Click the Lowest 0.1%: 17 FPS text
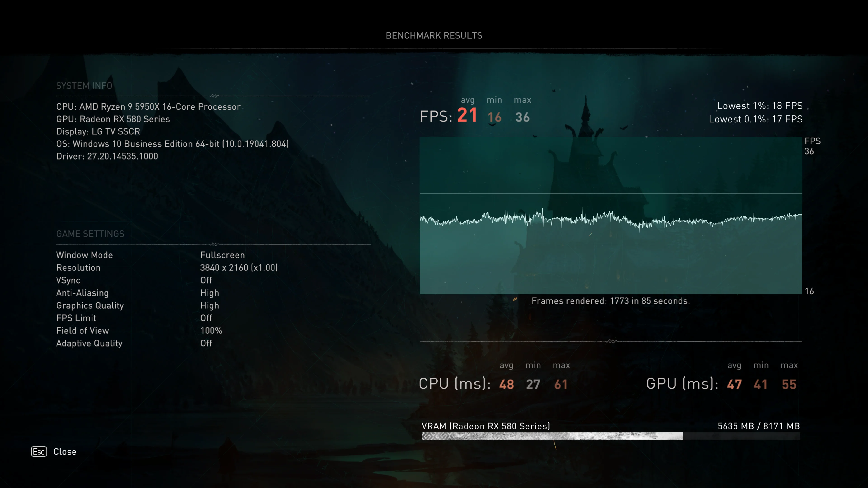 (x=756, y=119)
